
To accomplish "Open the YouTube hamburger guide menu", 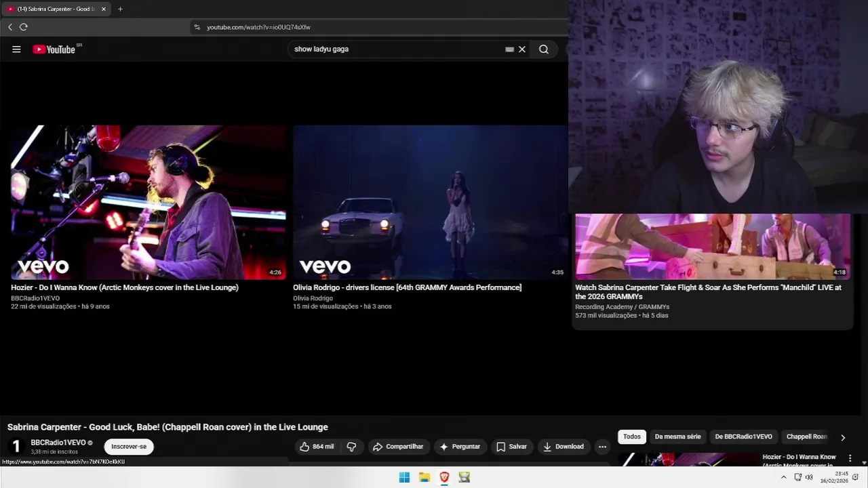I will 16,49.
